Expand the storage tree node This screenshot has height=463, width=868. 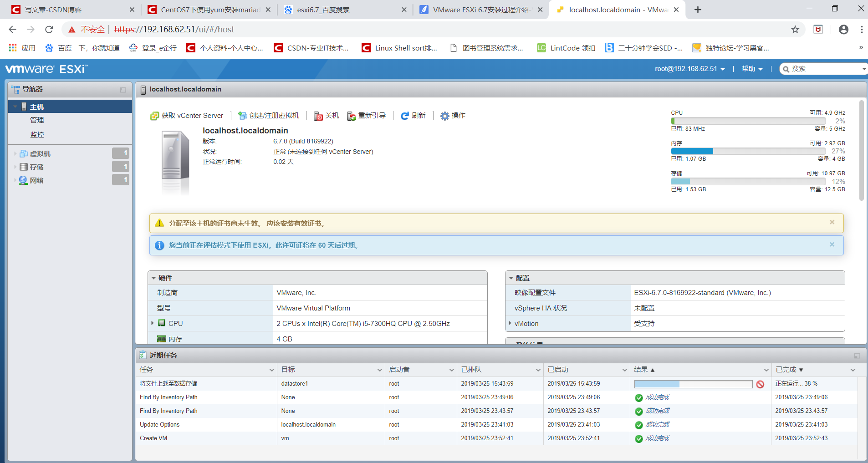pos(15,167)
